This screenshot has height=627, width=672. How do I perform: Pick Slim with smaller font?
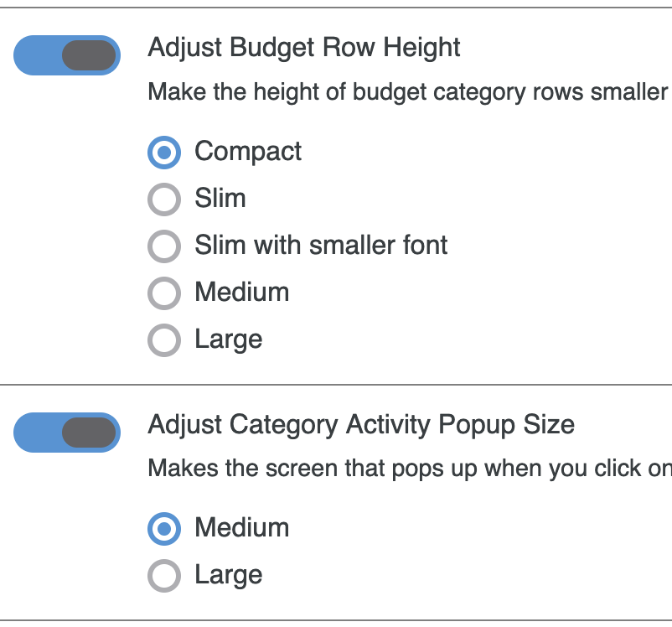click(x=164, y=246)
